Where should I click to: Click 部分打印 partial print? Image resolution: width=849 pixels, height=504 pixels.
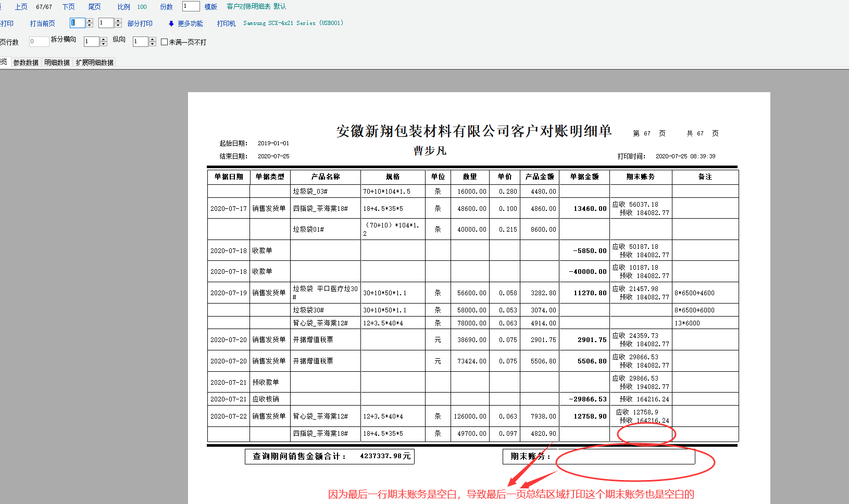click(140, 23)
